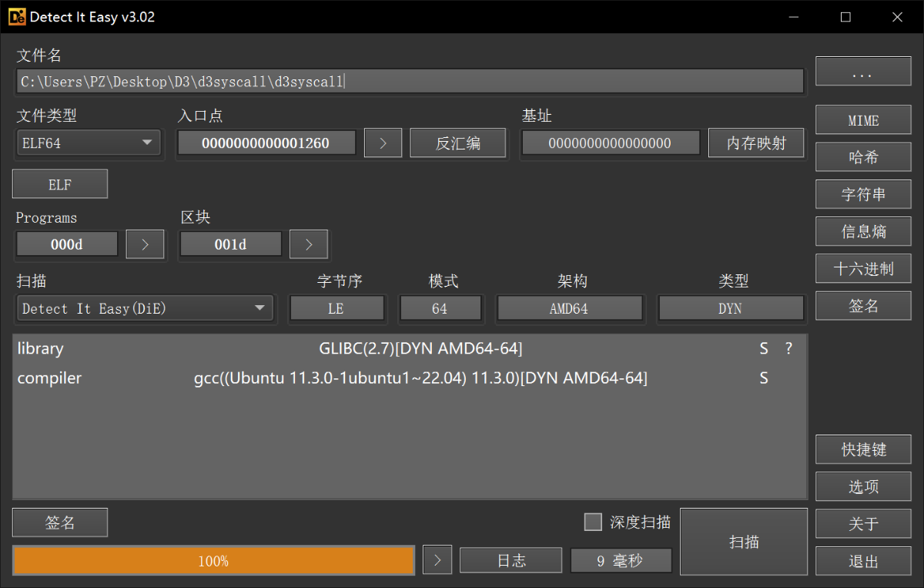Select the library GLIBC(2.7) result row

pyautogui.click(x=410, y=348)
